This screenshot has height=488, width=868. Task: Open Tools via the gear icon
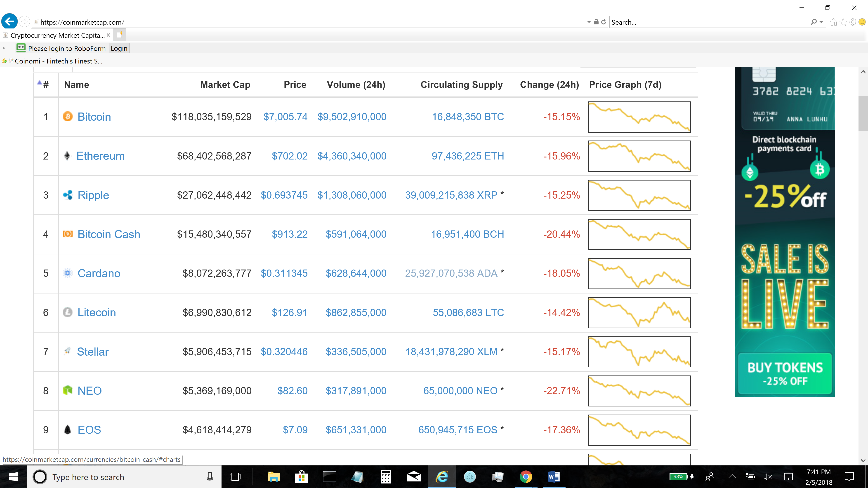pos(852,22)
